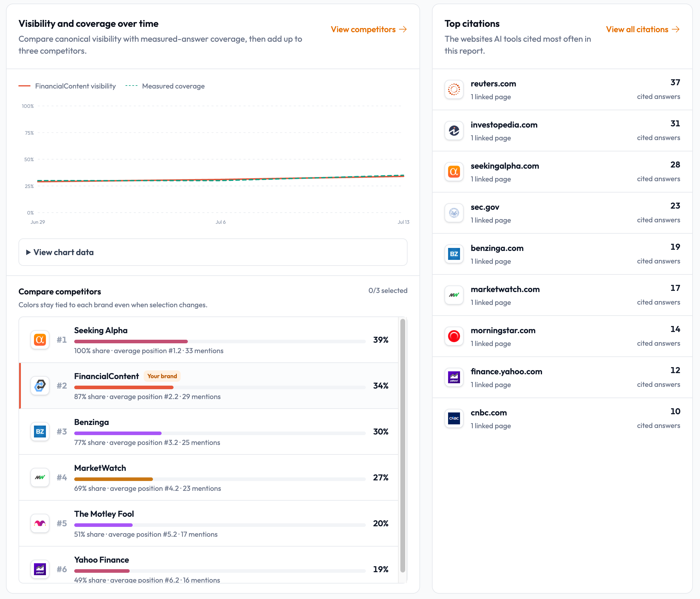
Task: Click benzinga.com citation name
Action: click(x=497, y=248)
